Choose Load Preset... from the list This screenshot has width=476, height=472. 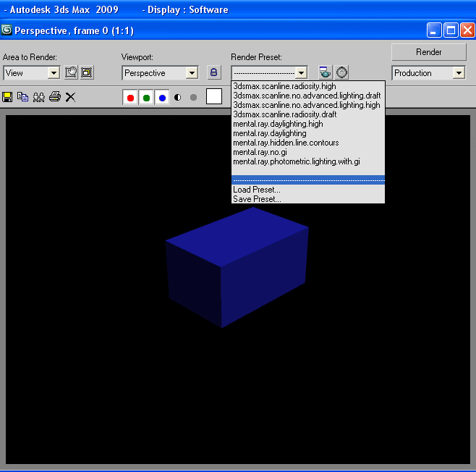[308, 190]
